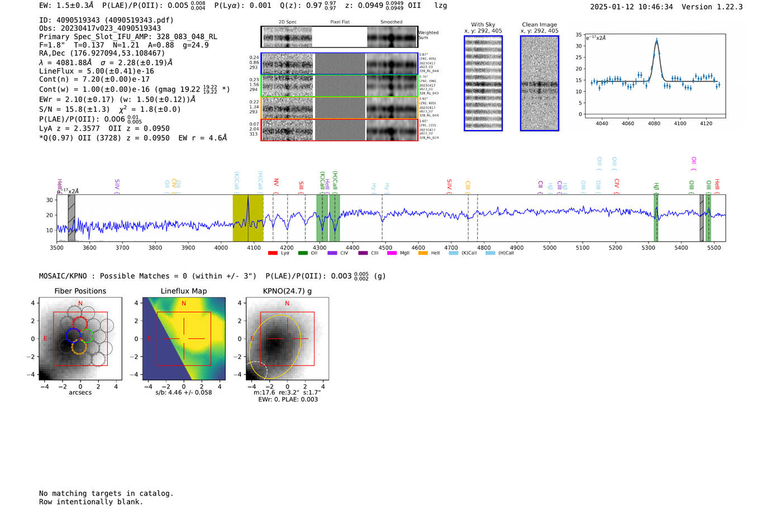Click the gray hatched band near 3550
Screen dimensions: 782x532
pos(71,218)
